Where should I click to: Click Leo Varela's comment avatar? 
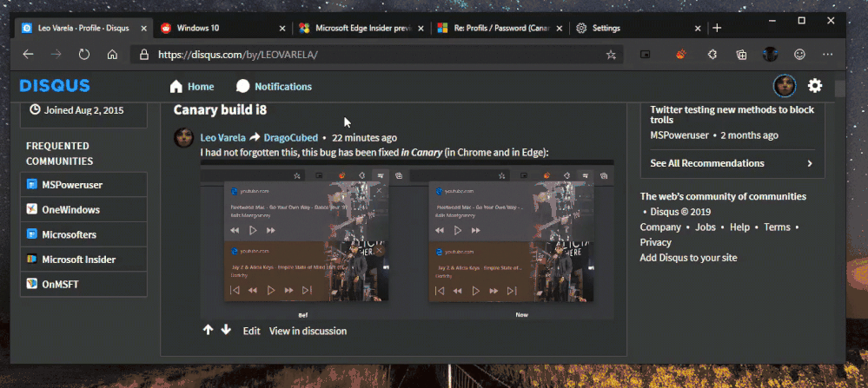184,138
